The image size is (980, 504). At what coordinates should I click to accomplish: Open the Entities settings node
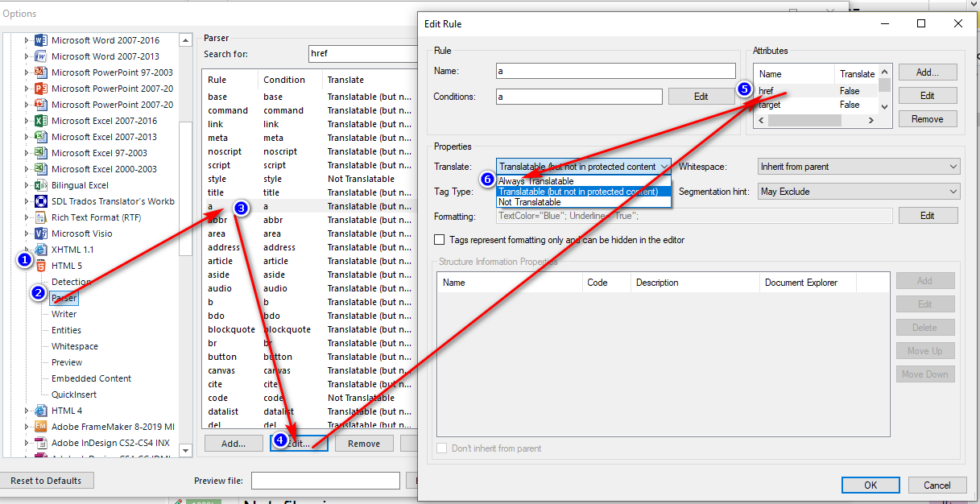[x=66, y=330]
